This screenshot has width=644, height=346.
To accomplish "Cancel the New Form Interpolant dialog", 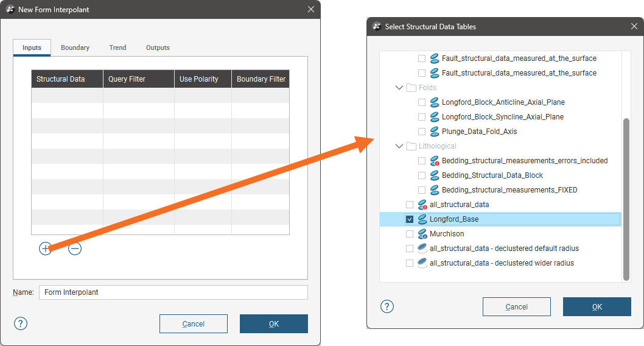I will click(x=193, y=323).
